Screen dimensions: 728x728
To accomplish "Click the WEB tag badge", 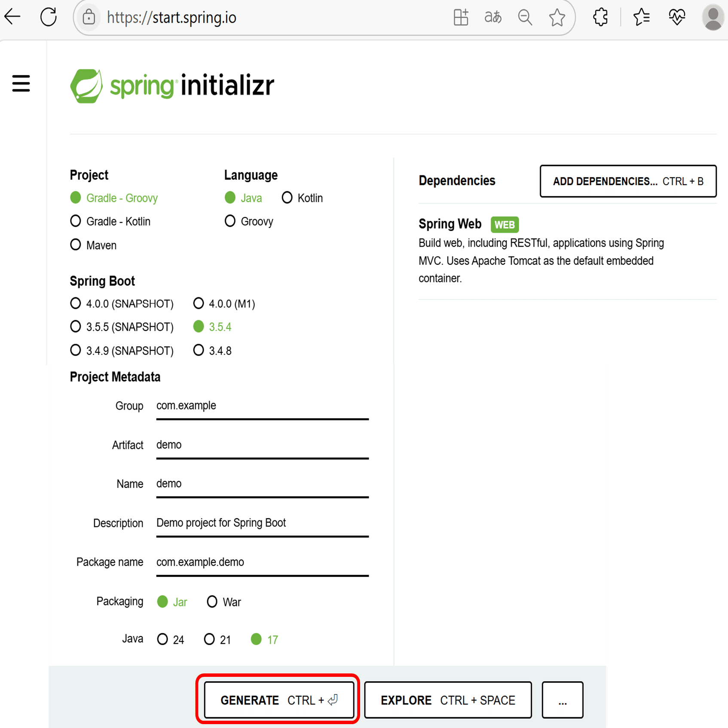I will [x=505, y=224].
